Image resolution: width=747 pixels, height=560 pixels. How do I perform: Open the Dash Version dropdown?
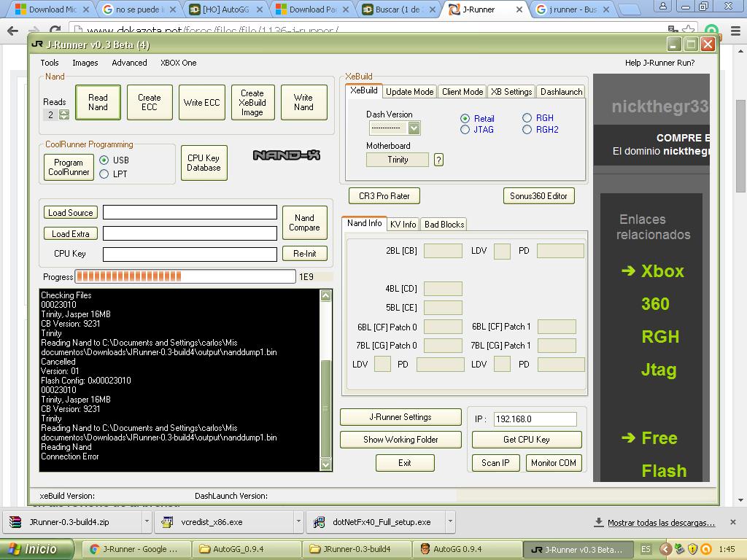(414, 128)
